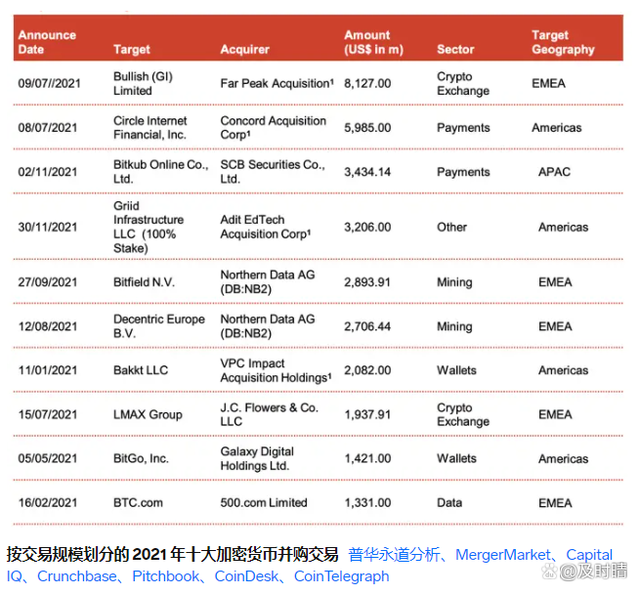Open the MergerMarket source link
The width and height of the screenshot is (640, 594).
(502, 554)
